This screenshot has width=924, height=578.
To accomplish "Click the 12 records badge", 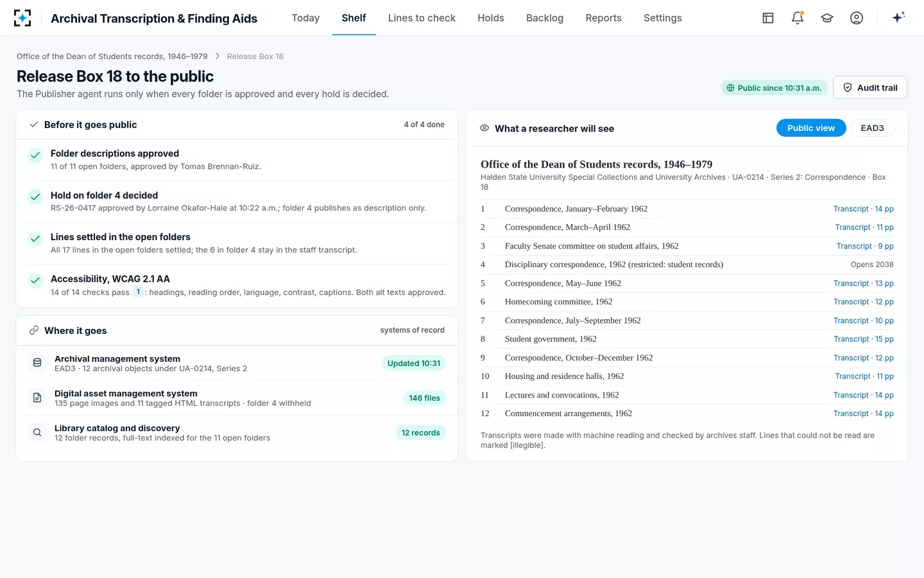I will pos(420,433).
